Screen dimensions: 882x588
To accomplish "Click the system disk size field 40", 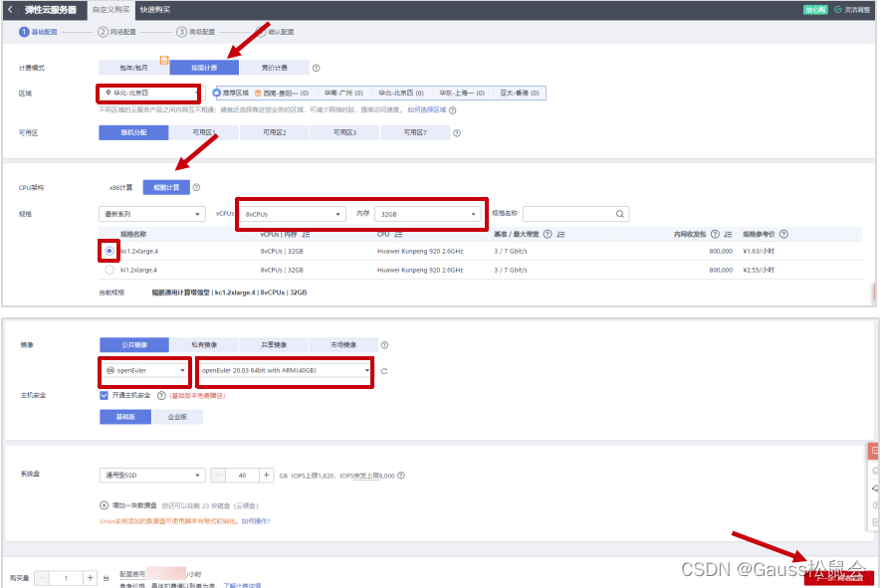I will click(x=243, y=475).
